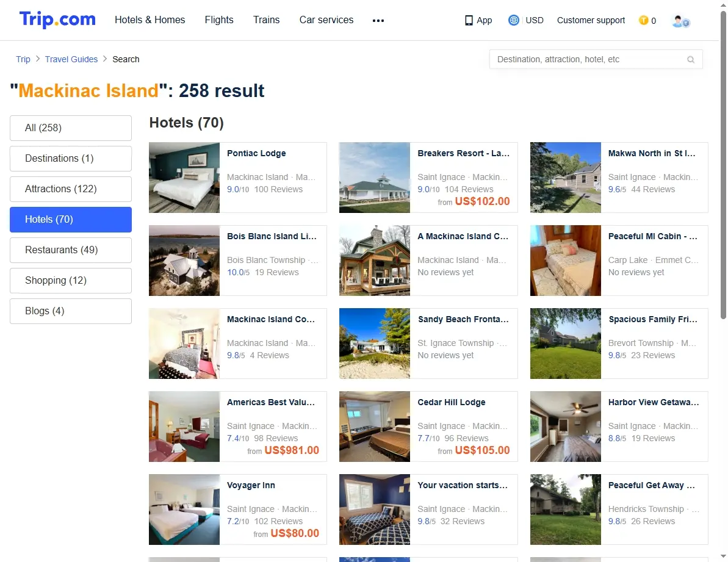
Task: Open Your vacation starts... bedroom photo
Action: tap(375, 510)
